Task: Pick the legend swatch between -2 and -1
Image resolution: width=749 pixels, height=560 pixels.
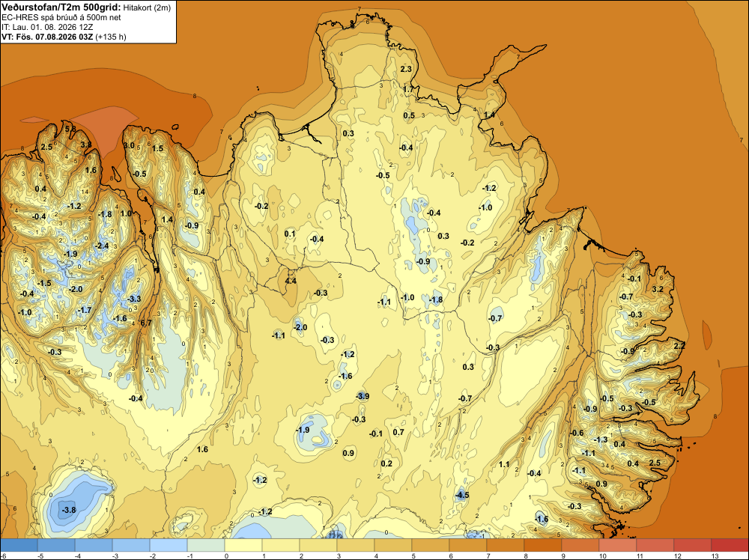Action: (168, 545)
